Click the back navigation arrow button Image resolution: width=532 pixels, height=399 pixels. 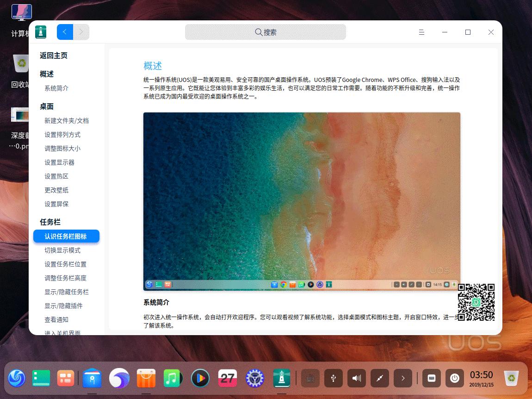point(65,32)
